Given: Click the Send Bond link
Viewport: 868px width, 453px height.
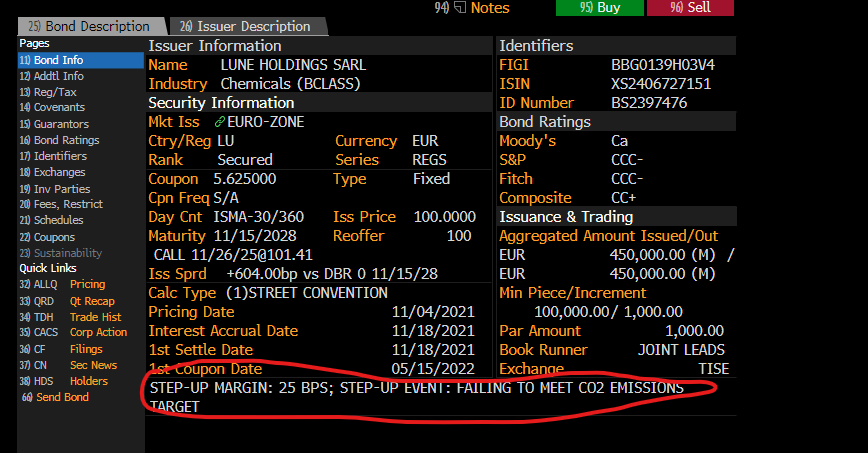Looking at the screenshot, I should (55, 397).
